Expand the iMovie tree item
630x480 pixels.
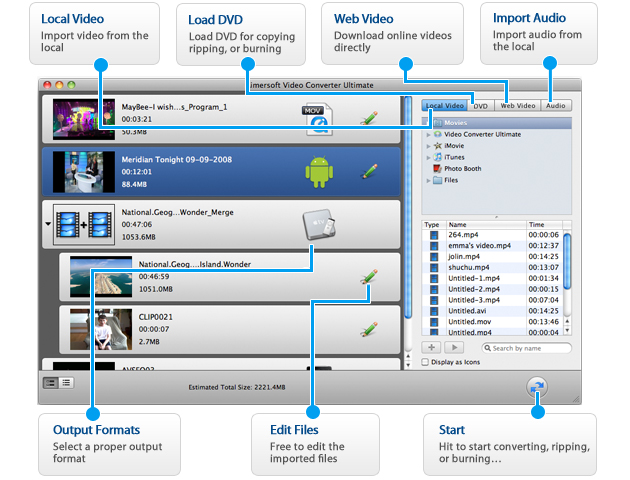(x=429, y=146)
